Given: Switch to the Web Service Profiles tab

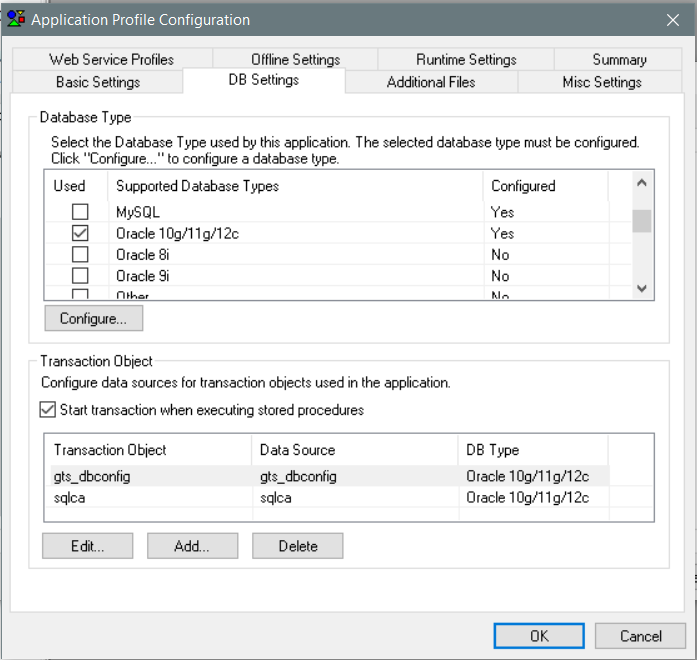Looking at the screenshot, I should (111, 60).
